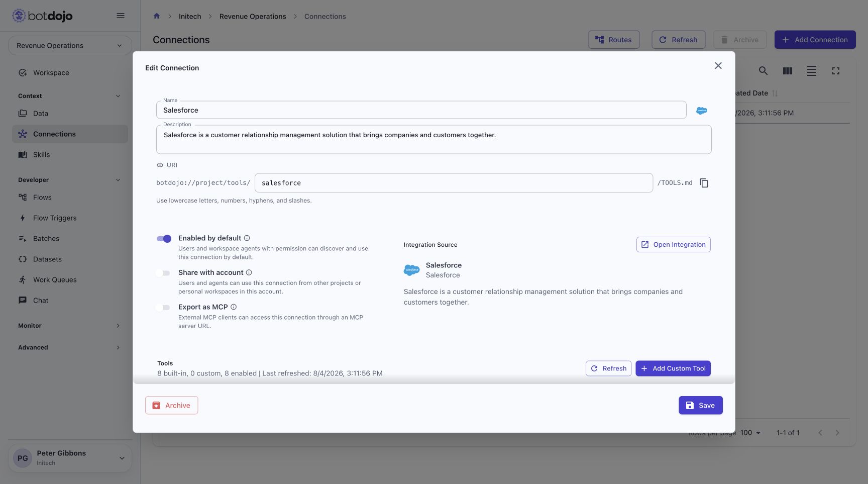Click Add Connection button
868x484 pixels.
pyautogui.click(x=815, y=40)
